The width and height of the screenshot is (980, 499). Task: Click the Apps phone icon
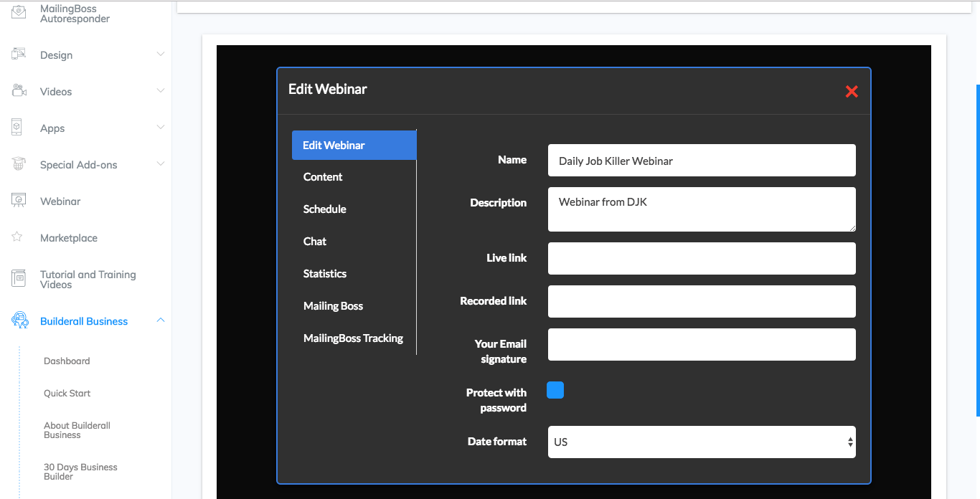17,128
